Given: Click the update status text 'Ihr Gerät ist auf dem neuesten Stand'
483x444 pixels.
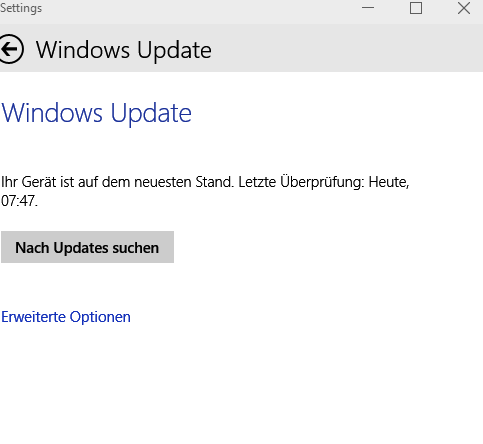Looking at the screenshot, I should click(116, 182).
